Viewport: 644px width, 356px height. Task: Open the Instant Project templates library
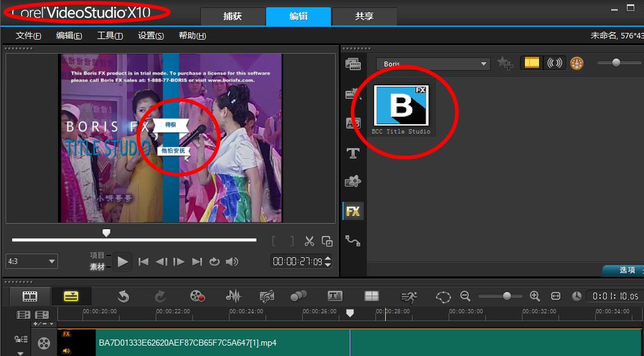(x=353, y=94)
